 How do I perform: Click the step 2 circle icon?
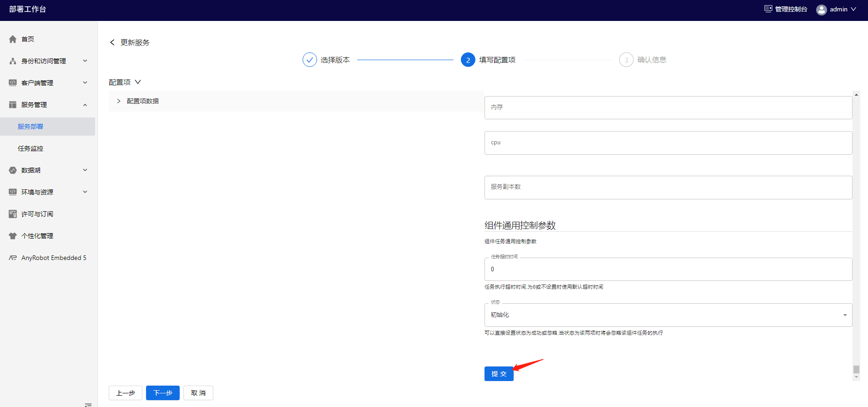pyautogui.click(x=468, y=60)
